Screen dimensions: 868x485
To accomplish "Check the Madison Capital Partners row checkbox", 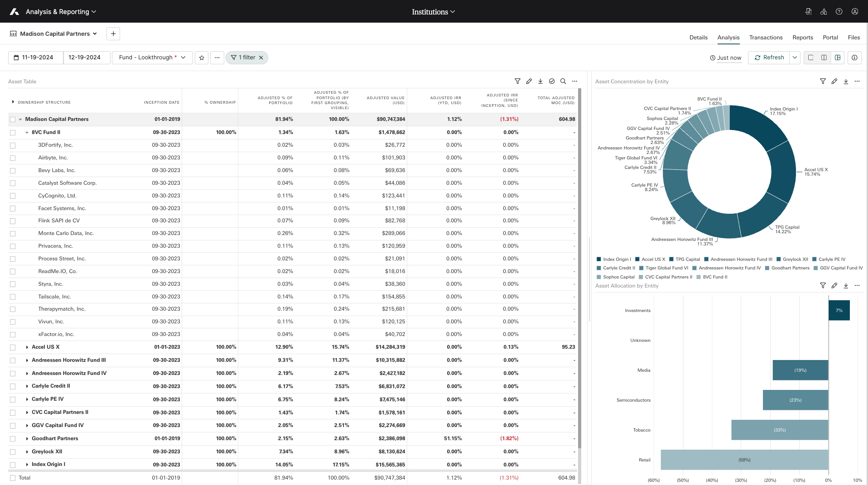I will pos(13,120).
